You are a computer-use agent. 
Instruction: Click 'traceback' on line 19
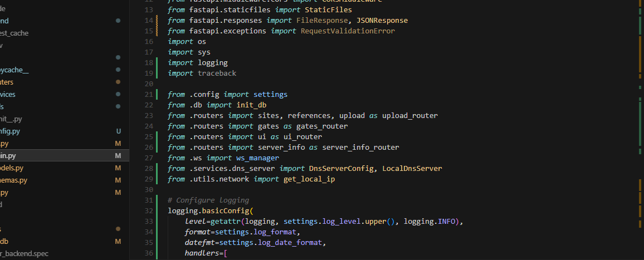pyautogui.click(x=217, y=73)
